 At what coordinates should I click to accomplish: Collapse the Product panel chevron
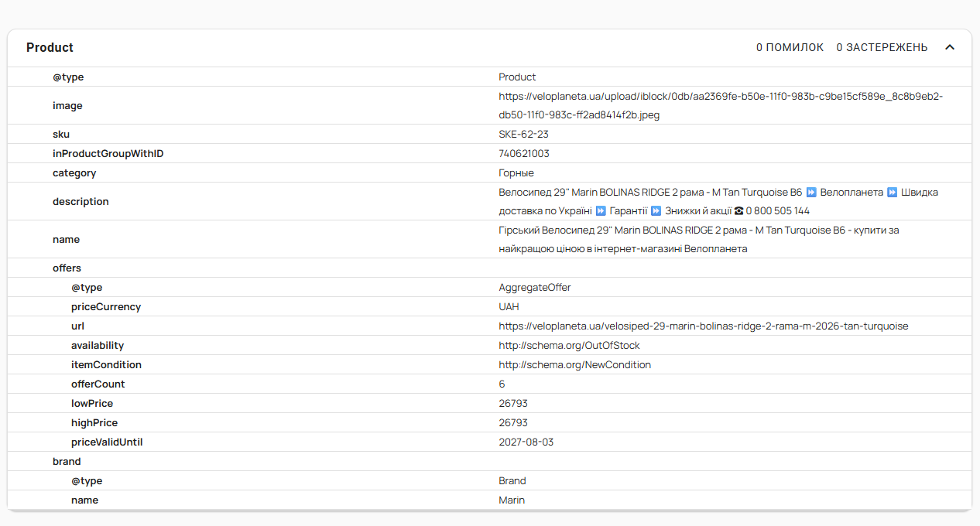tap(950, 47)
